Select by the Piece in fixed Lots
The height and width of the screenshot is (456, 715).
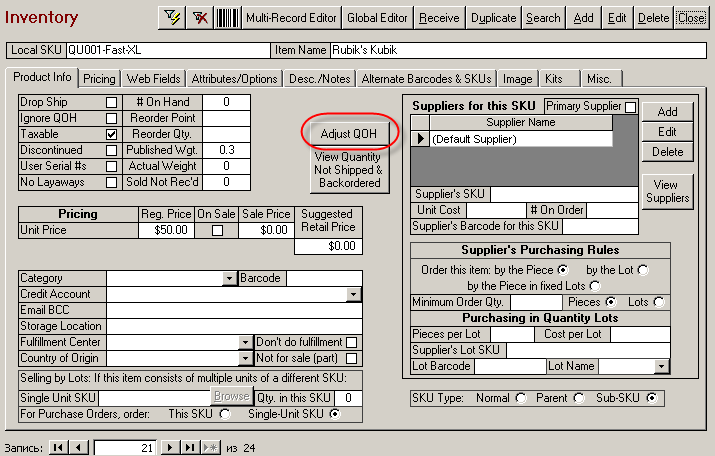595,286
